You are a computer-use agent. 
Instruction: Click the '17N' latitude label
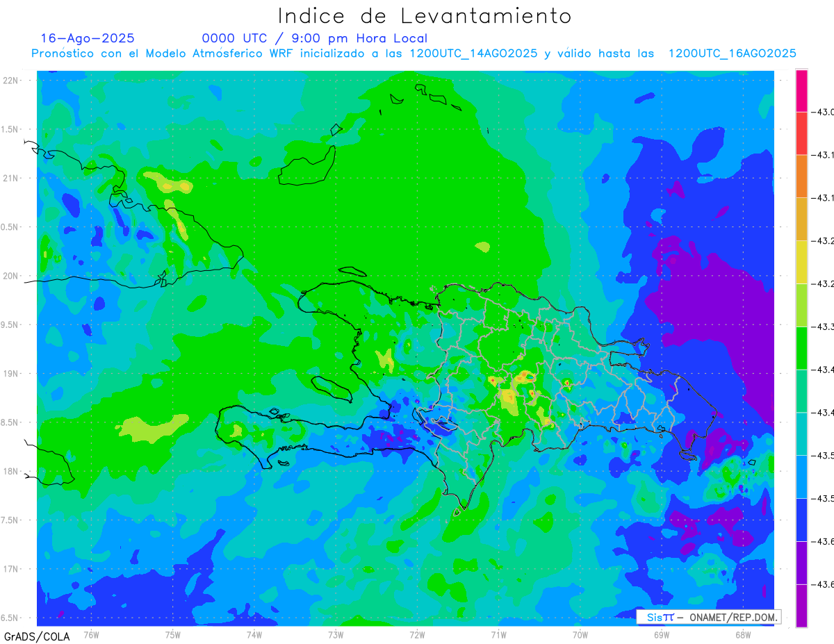[x=11, y=569]
